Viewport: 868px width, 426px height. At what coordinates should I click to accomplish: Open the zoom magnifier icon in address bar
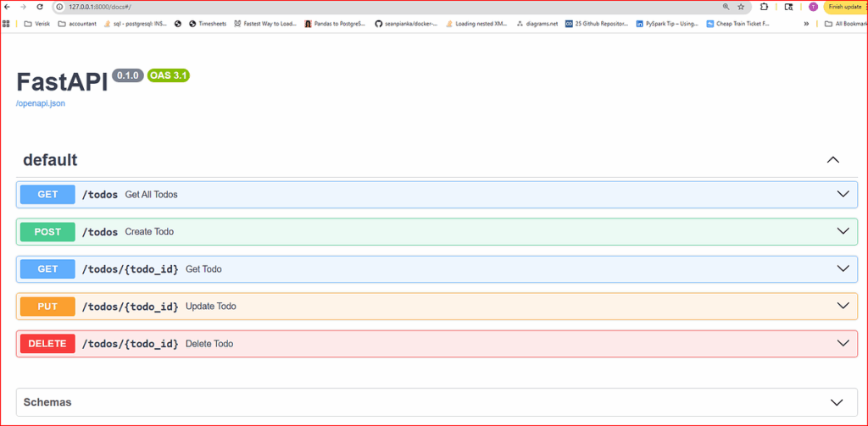click(726, 7)
